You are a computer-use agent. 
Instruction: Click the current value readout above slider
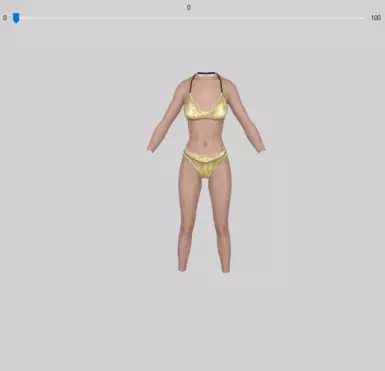point(189,7)
